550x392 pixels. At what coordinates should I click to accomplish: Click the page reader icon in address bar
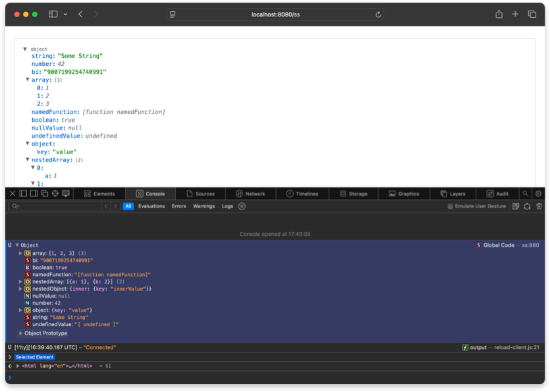click(x=173, y=14)
